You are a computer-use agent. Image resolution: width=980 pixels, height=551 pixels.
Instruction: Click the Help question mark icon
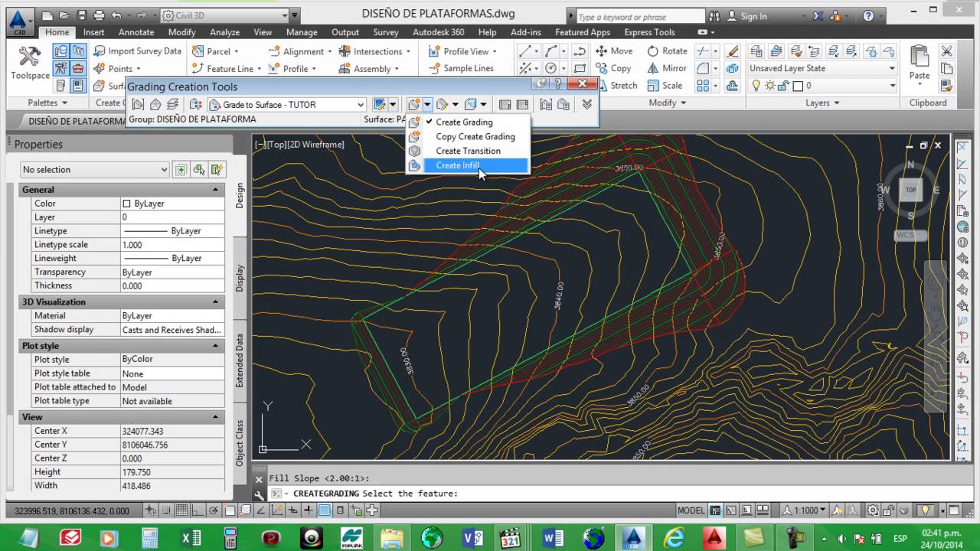point(868,15)
